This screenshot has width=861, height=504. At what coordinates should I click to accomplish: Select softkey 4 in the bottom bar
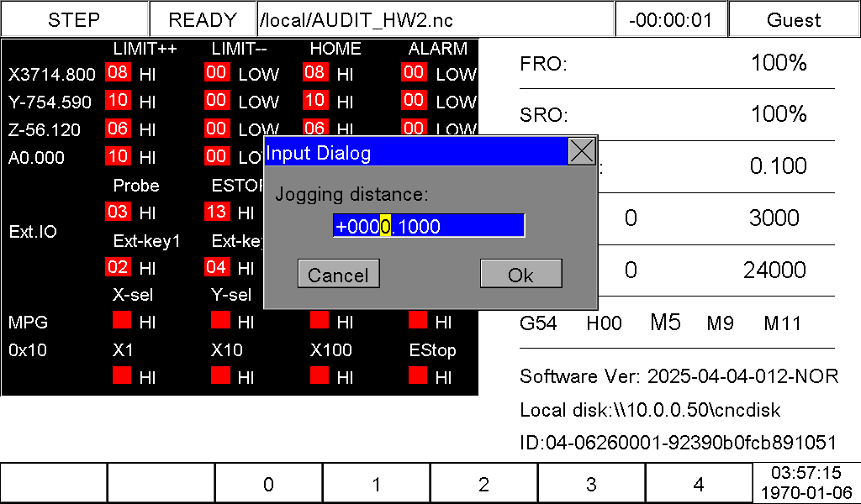tap(699, 484)
